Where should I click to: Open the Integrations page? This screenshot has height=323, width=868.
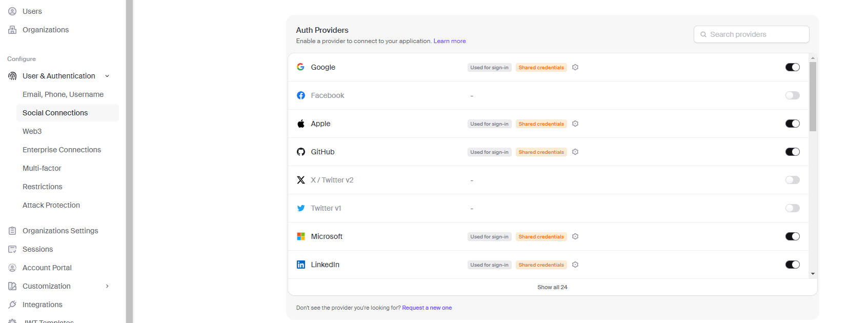coord(43,305)
